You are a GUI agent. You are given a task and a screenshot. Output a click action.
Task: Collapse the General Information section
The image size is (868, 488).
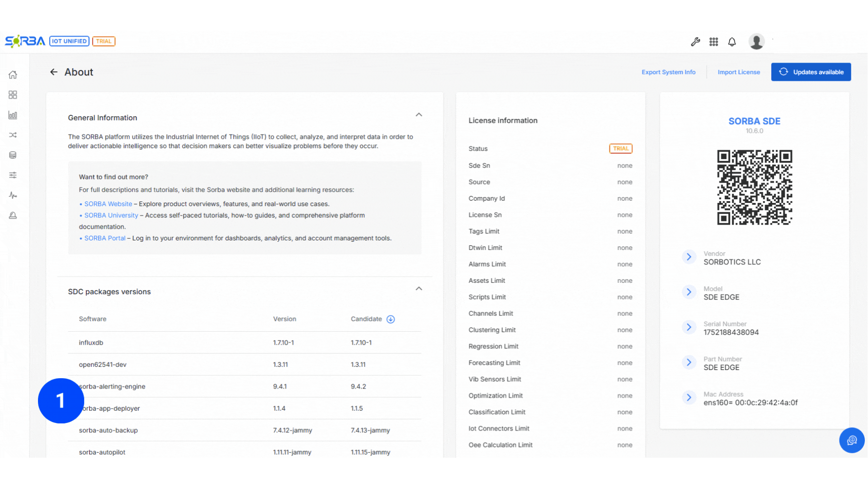419,115
